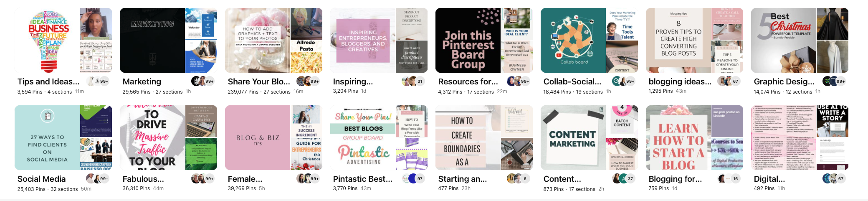Click the 27 Ways to Find Clients cover
Viewport: 868px width, 201px height.
pos(47,137)
